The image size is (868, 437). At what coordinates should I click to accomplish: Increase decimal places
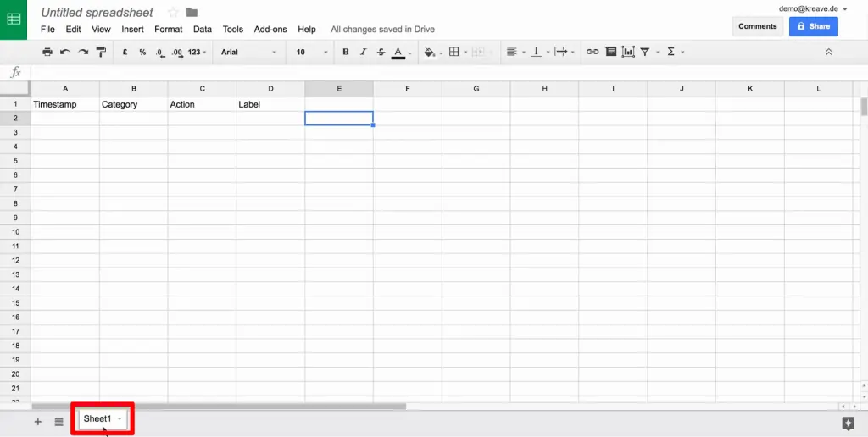coord(177,53)
